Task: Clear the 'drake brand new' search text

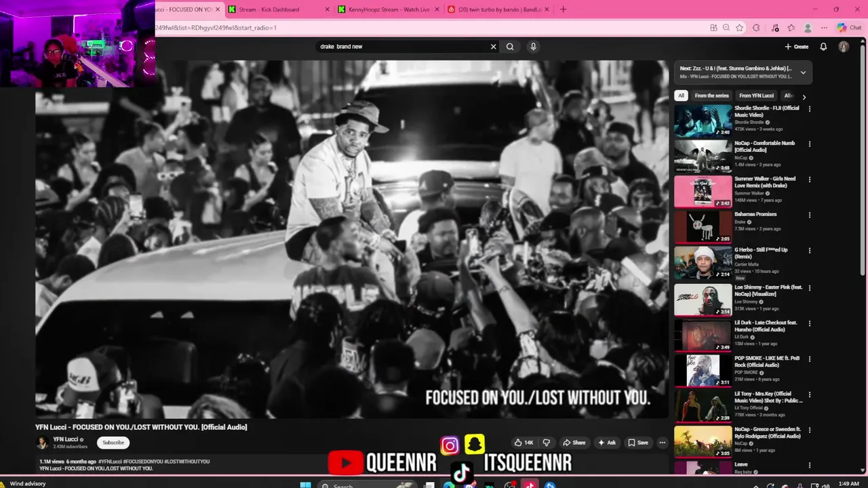Action: point(493,47)
